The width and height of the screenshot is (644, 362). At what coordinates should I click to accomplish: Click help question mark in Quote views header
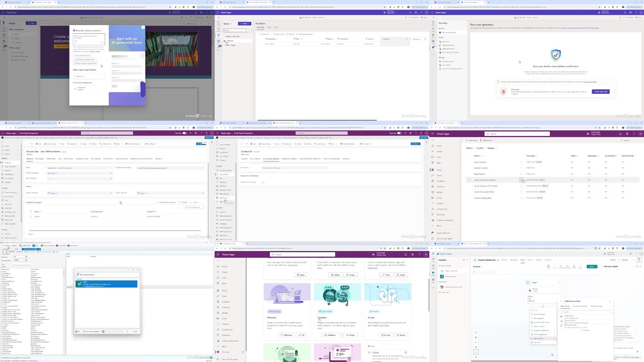pyautogui.click(x=634, y=134)
